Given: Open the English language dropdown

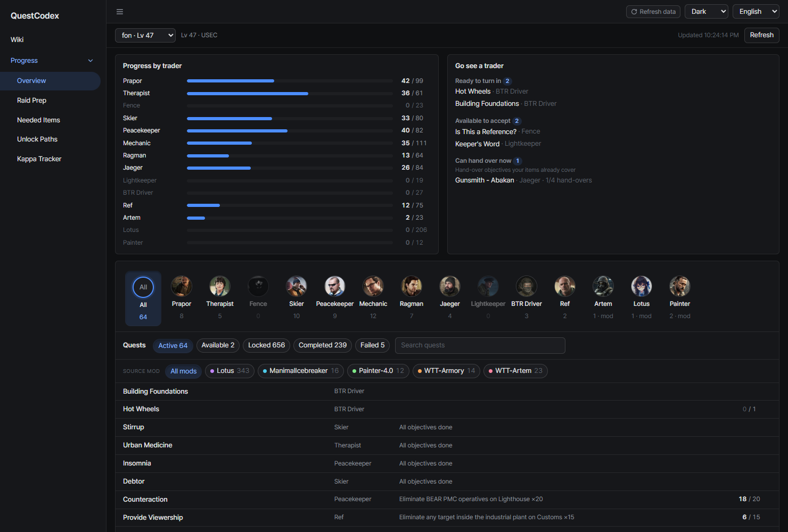Looking at the screenshot, I should click(756, 12).
